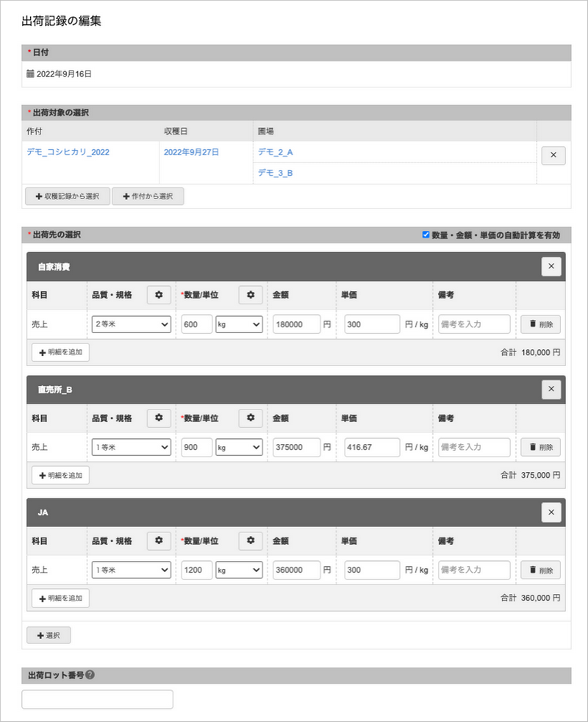588x722 pixels.
Task: Close the JA destination panel
Action: [x=551, y=512]
